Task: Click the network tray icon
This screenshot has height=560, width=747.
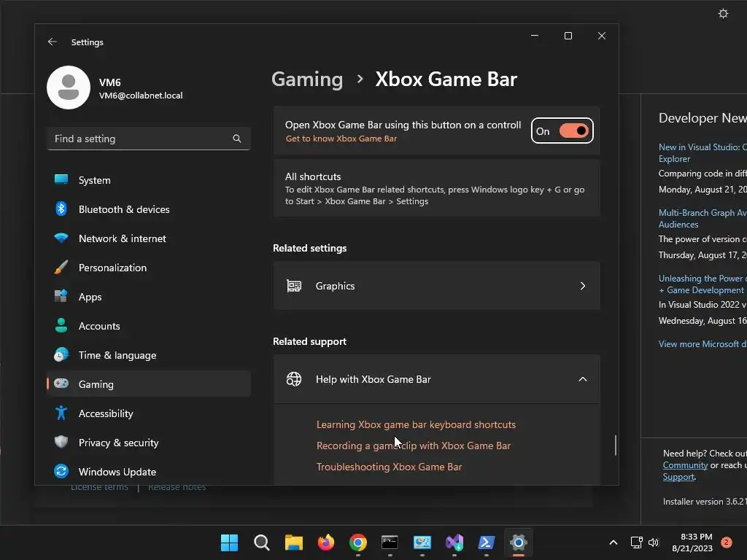Action: click(636, 542)
